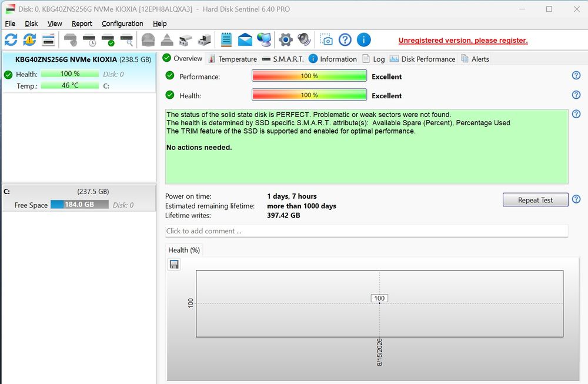588x384 pixels.
Task: Open the View menu
Action: pos(55,24)
